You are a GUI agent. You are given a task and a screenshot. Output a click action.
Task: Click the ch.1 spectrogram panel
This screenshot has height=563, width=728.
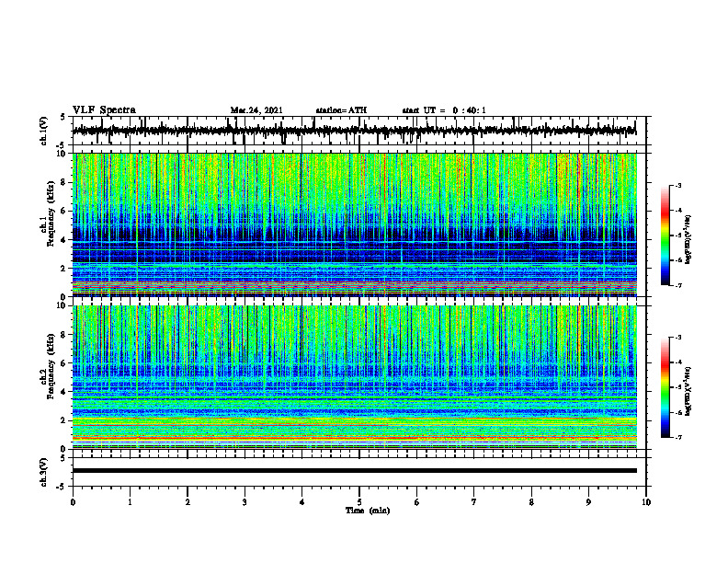354,224
